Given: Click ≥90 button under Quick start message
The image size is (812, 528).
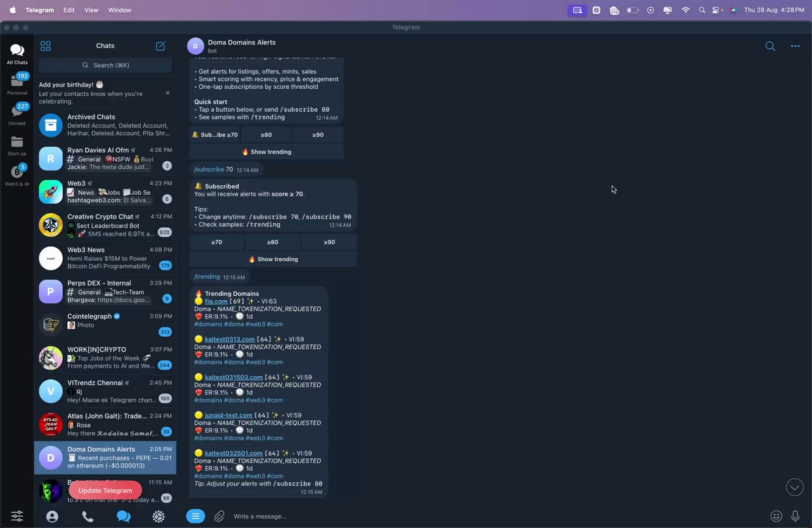Looking at the screenshot, I should (318, 135).
